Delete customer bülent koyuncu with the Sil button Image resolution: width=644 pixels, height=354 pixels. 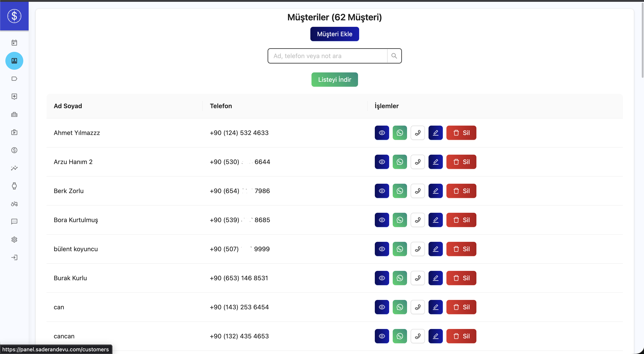coord(461,249)
